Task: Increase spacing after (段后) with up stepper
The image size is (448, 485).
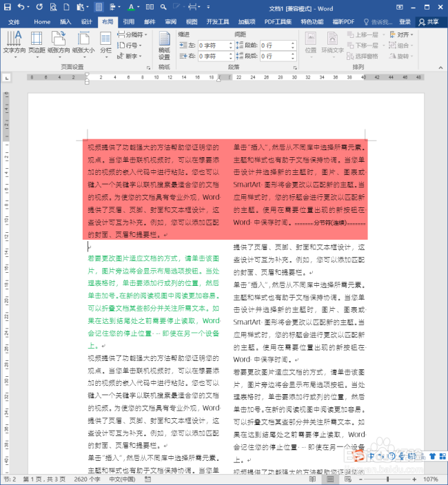Action: click(x=293, y=54)
